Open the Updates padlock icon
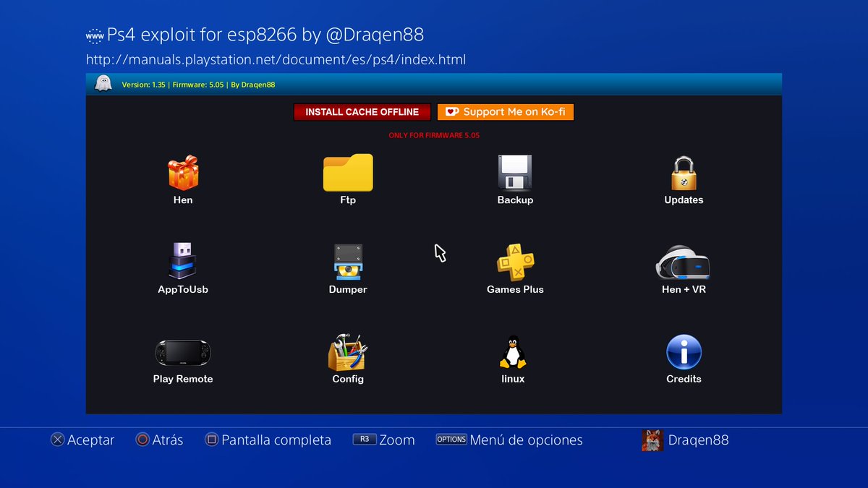 [684, 174]
